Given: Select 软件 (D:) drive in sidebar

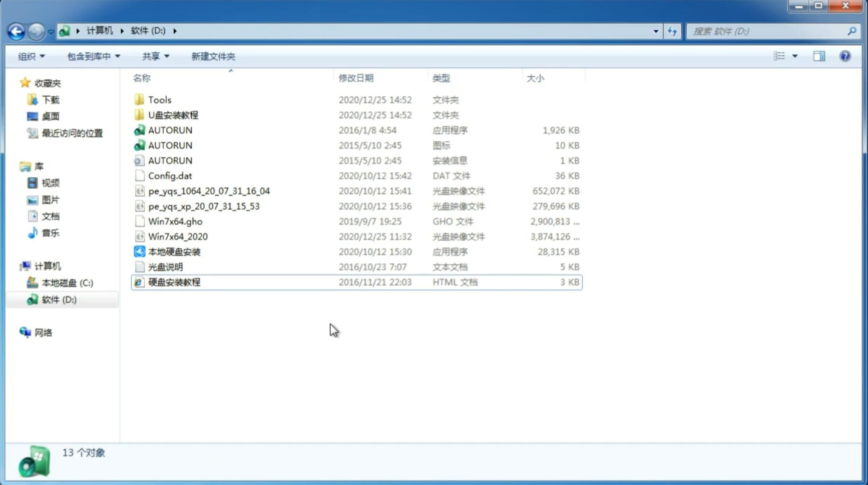Looking at the screenshot, I should (58, 300).
